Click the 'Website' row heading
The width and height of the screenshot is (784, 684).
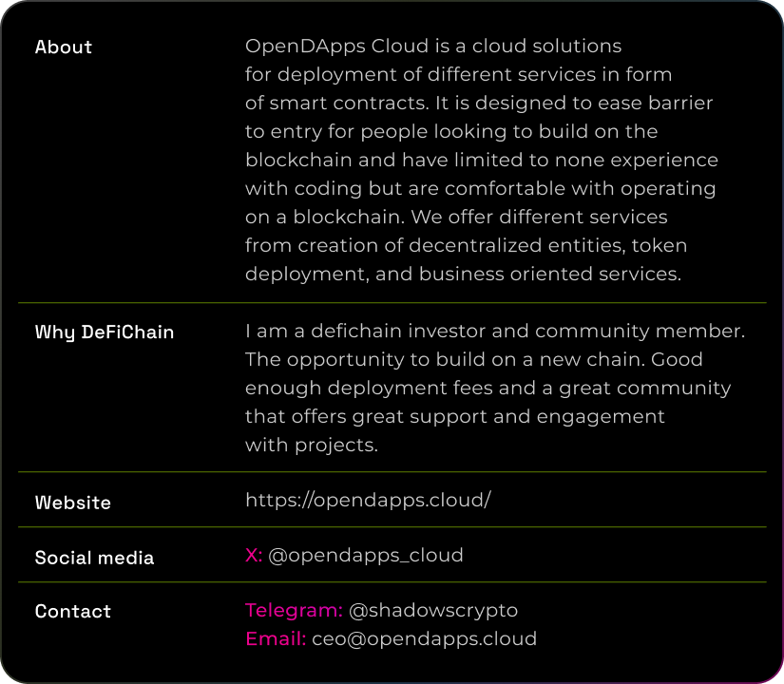point(73,503)
